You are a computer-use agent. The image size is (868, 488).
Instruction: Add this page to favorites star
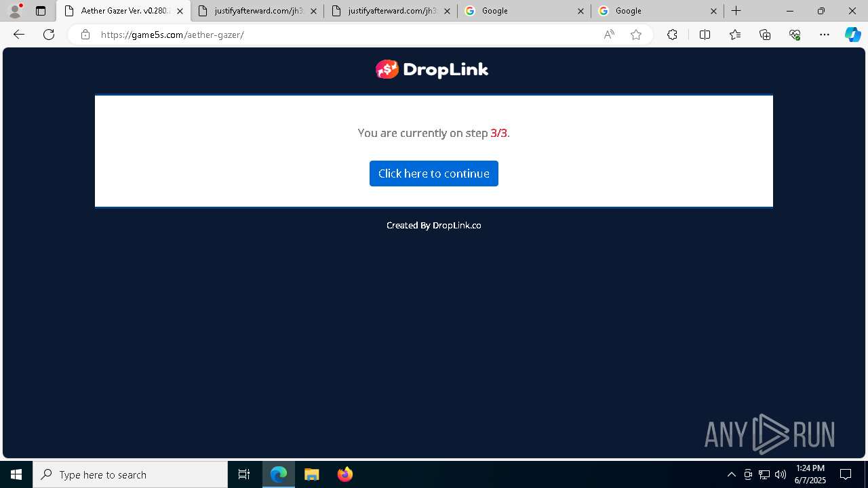click(636, 35)
